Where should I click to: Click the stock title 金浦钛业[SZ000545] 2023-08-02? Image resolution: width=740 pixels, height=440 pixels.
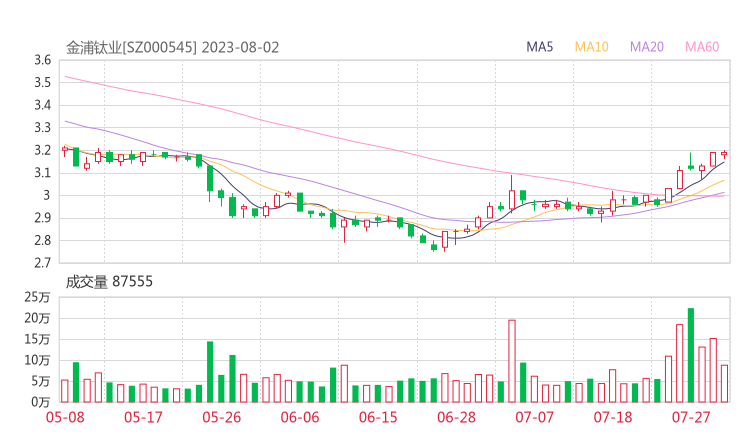click(x=172, y=47)
